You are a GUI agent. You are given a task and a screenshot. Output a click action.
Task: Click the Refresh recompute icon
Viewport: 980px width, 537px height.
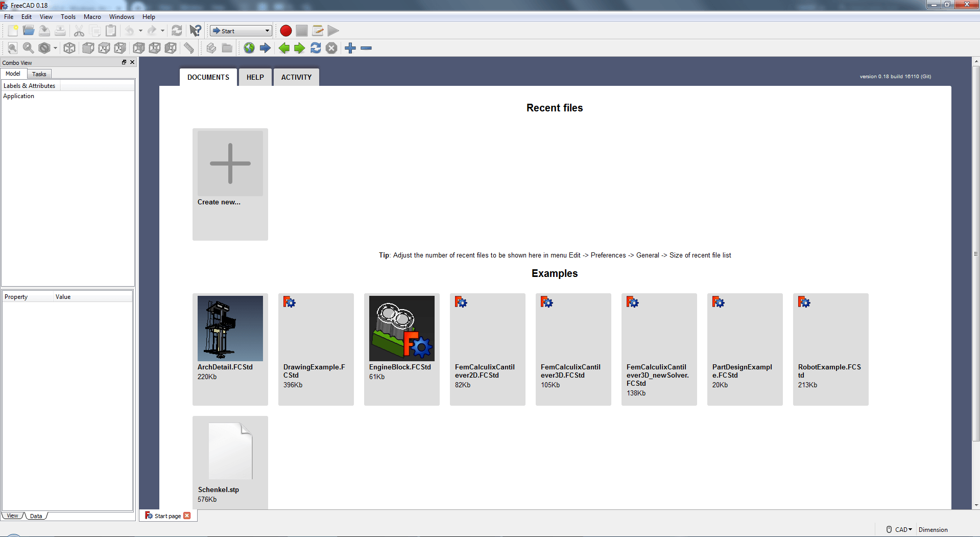(177, 31)
